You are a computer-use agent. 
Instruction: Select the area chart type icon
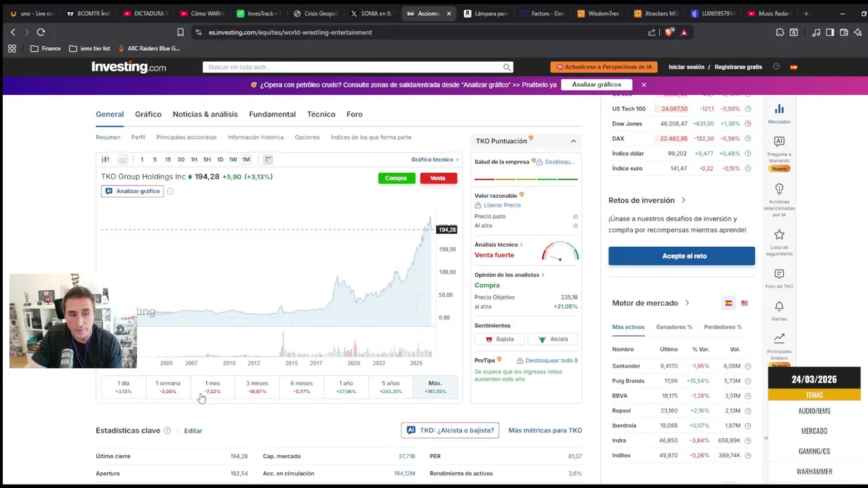[123, 159]
